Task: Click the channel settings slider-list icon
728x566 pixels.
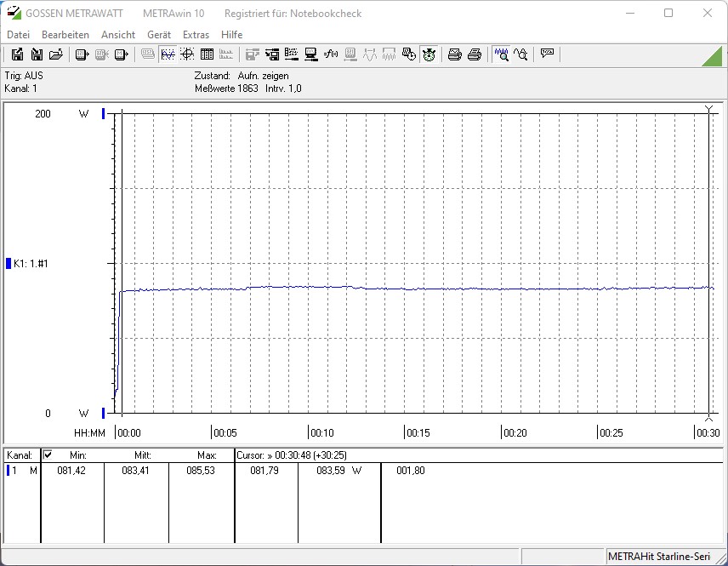Action: 291,54
